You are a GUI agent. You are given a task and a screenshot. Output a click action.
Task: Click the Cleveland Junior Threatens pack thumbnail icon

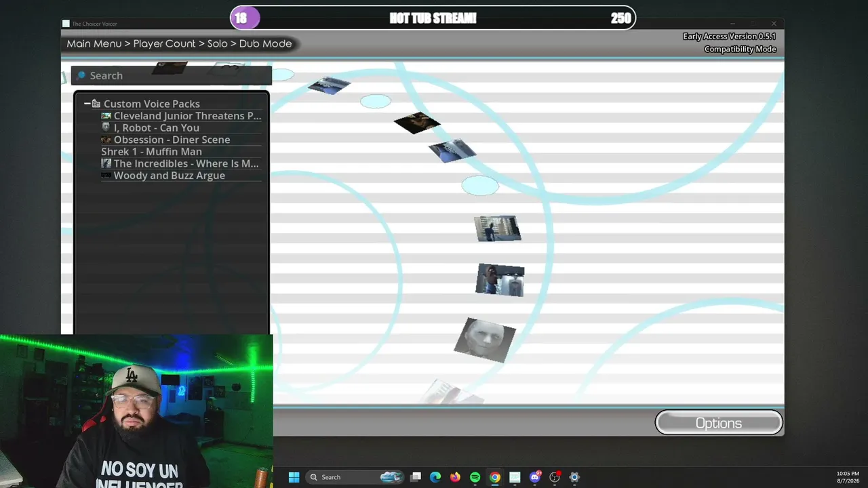point(106,116)
